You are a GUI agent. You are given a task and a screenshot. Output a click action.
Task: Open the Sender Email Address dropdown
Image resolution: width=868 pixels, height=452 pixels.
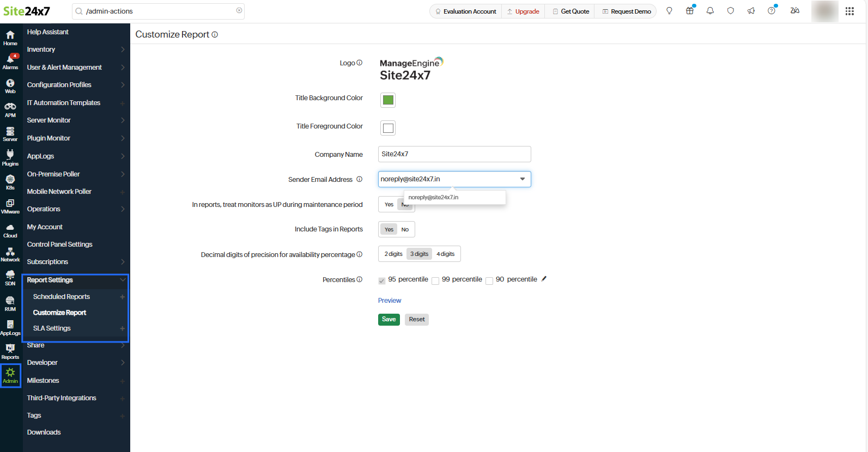click(454, 179)
